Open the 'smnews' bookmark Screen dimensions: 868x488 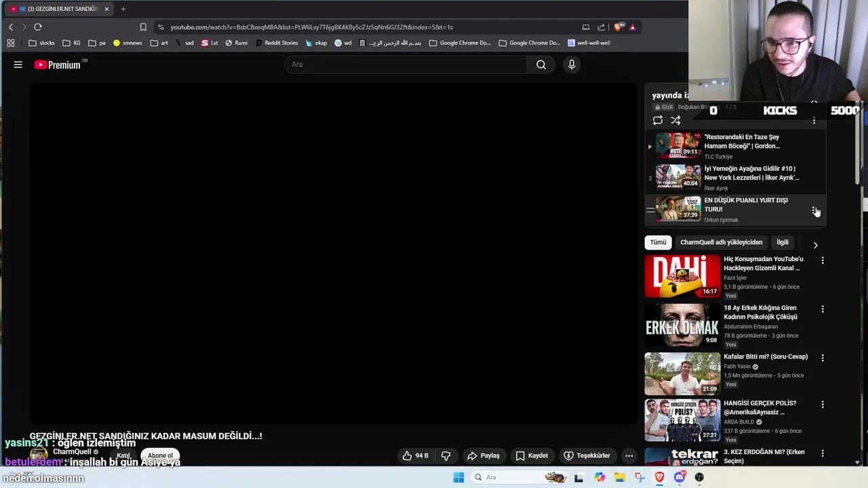pyautogui.click(x=127, y=43)
